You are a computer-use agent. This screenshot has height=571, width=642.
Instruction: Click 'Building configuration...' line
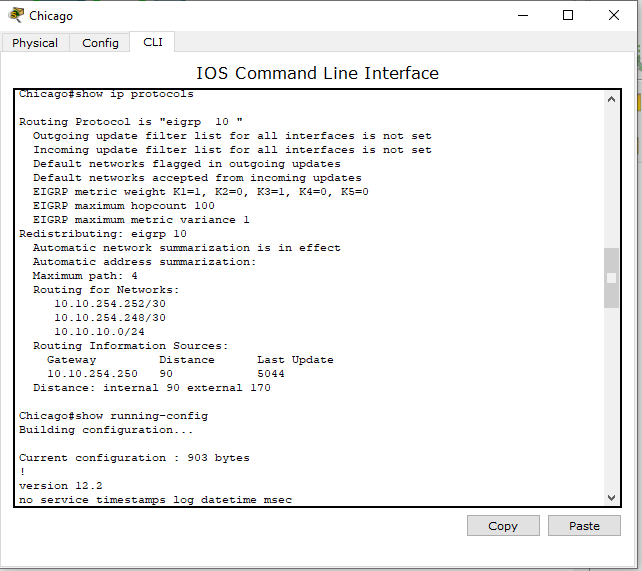pos(106,430)
